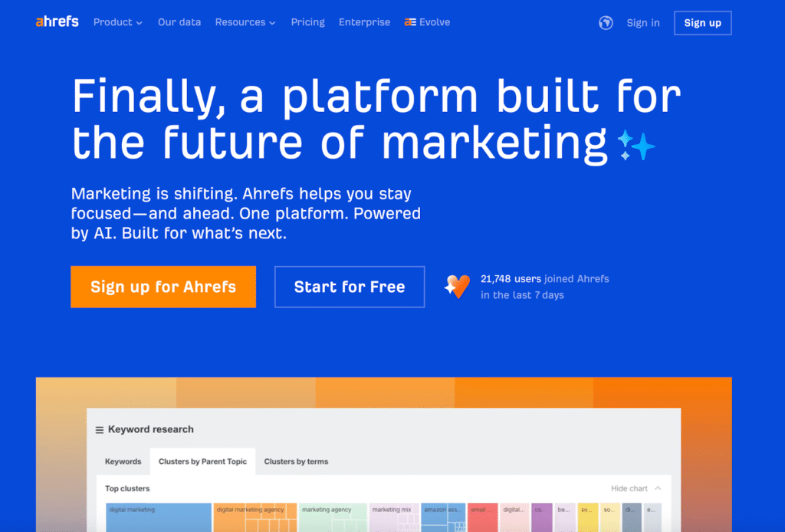Select the Clusters by Parent Topic tab
Image resolution: width=785 pixels, height=532 pixels.
pos(202,461)
